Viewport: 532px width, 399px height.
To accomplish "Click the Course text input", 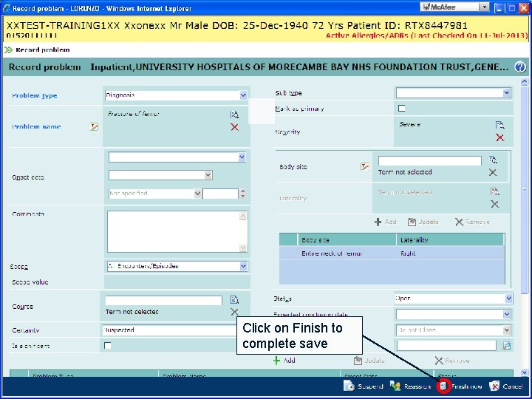I will 163,300.
